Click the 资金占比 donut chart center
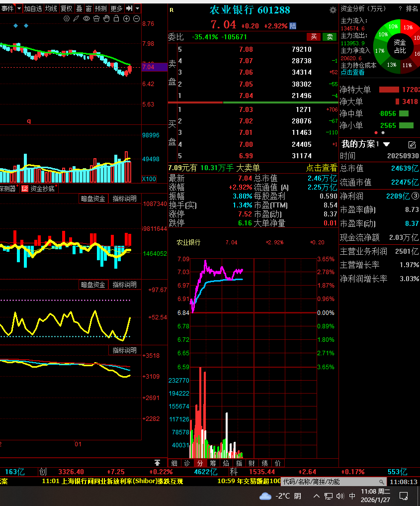420x506 pixels. pos(400,46)
